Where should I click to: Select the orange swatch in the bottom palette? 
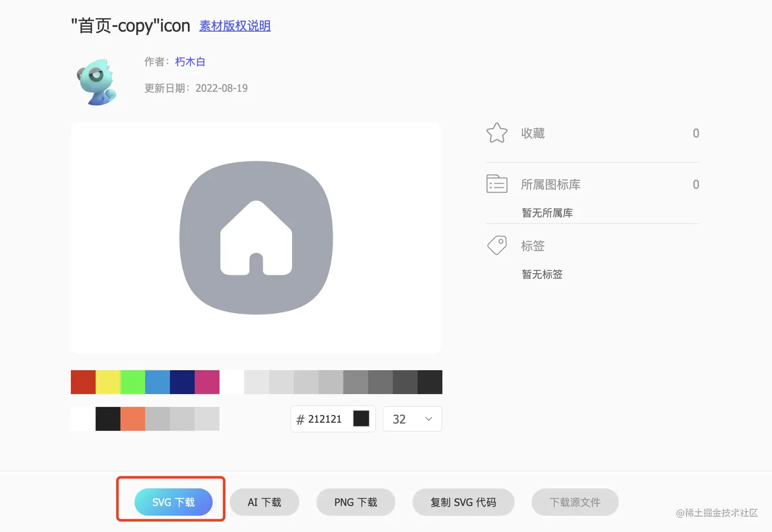pos(133,419)
